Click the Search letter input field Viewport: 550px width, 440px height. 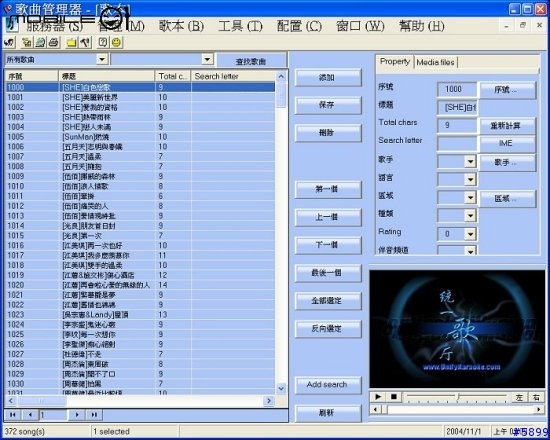457,144
